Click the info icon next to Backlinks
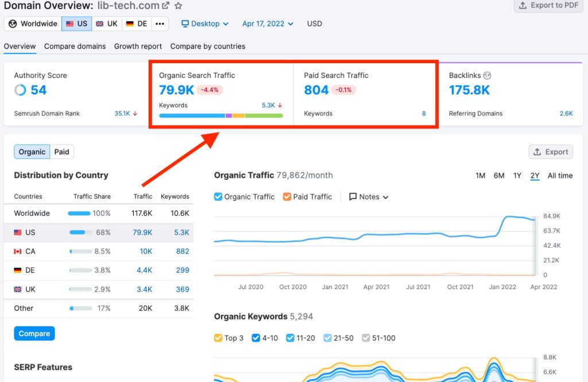Screen dimensions: 588x382 (486, 75)
